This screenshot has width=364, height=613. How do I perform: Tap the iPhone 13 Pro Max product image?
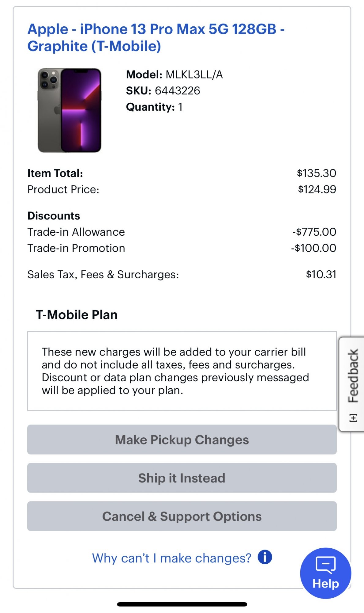pyautogui.click(x=69, y=110)
